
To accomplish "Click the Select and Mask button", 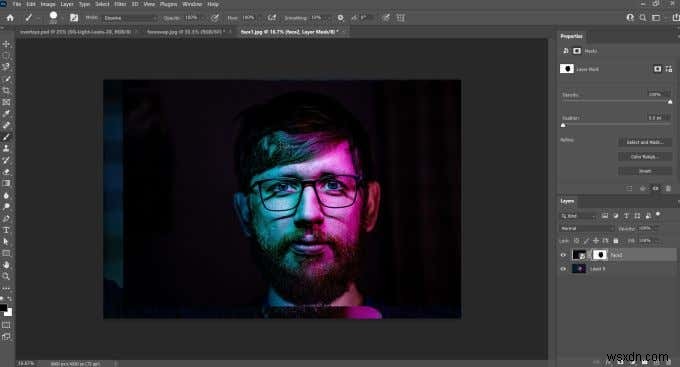I will coord(645,142).
